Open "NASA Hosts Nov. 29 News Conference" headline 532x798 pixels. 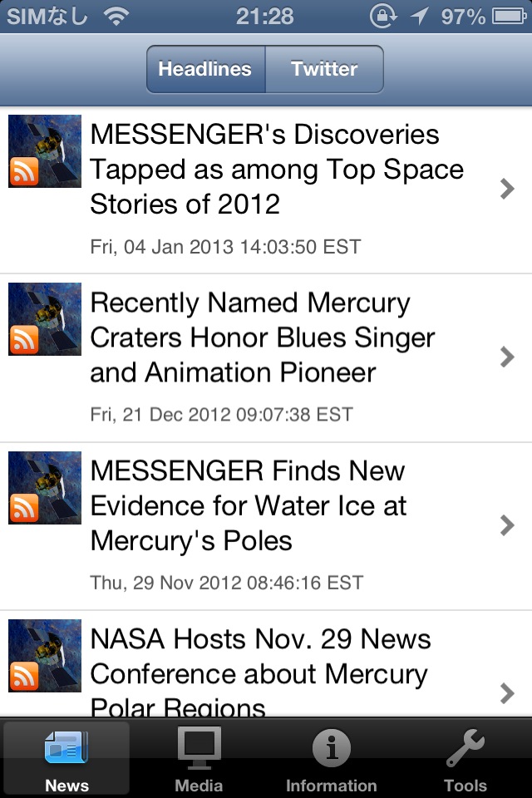point(260,673)
